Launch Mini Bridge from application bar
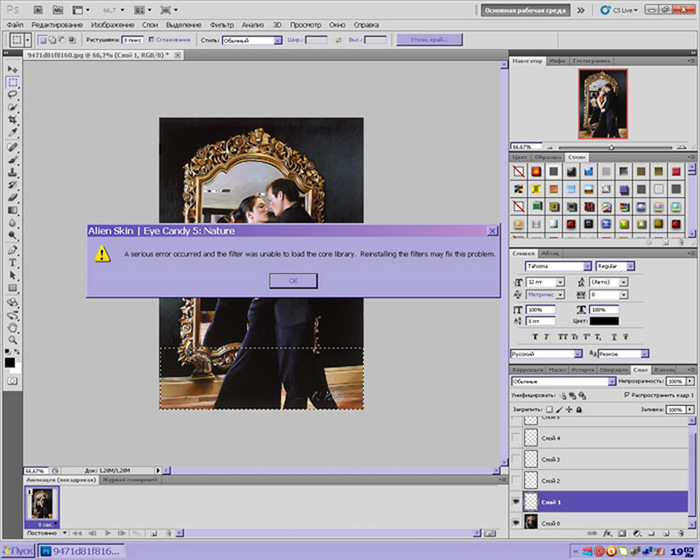This screenshot has width=700, height=560. (x=58, y=10)
